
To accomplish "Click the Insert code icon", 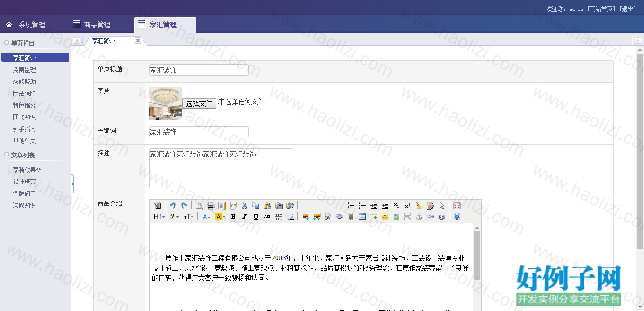I will (x=233, y=206).
